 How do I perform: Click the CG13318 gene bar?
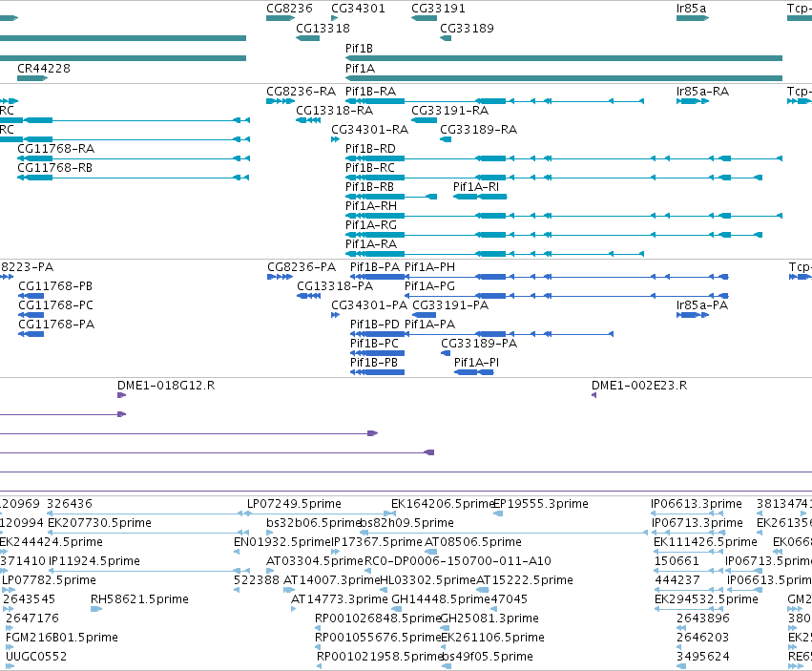[x=307, y=38]
